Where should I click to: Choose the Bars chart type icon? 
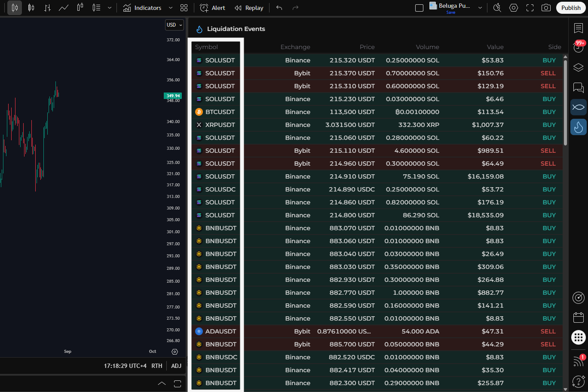tap(47, 8)
